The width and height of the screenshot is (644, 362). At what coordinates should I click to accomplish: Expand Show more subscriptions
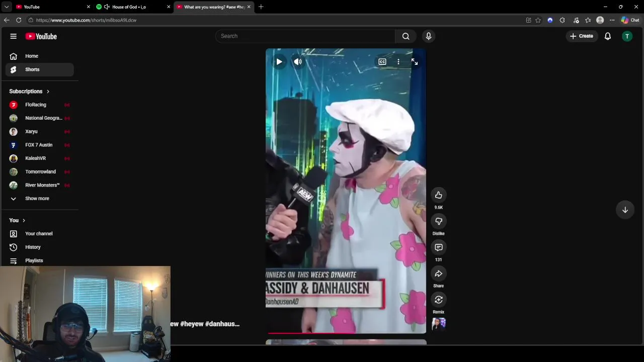click(x=40, y=199)
